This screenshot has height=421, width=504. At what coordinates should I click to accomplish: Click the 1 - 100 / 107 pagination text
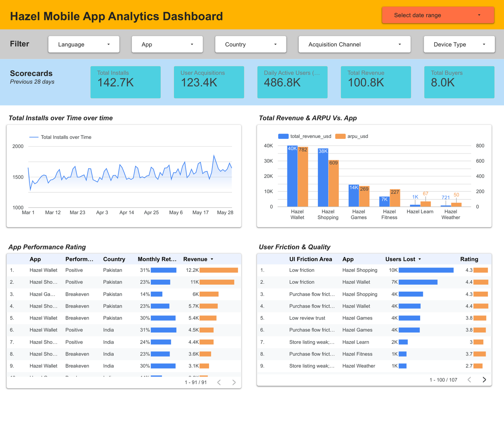tap(443, 380)
